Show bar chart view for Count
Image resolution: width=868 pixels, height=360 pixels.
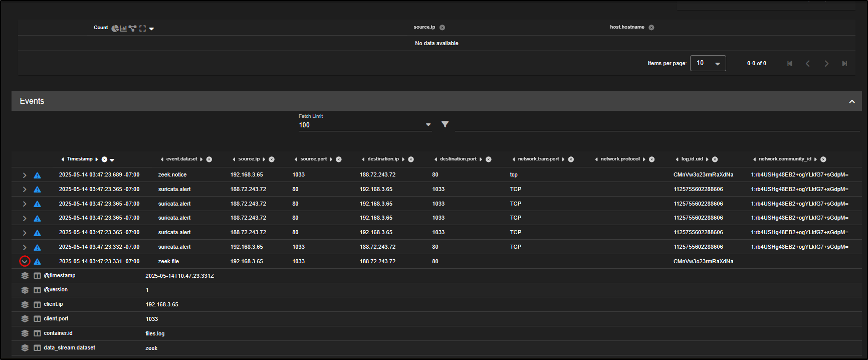tap(123, 29)
